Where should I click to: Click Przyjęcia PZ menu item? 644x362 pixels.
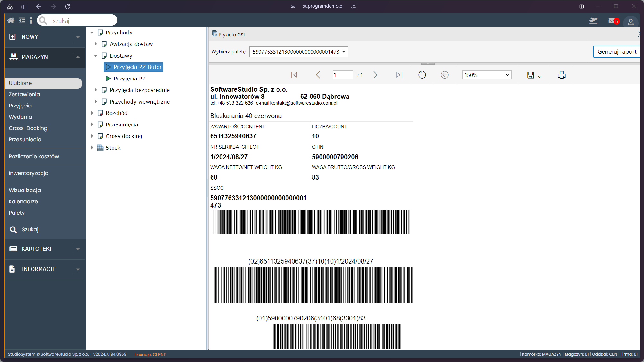pyautogui.click(x=130, y=78)
